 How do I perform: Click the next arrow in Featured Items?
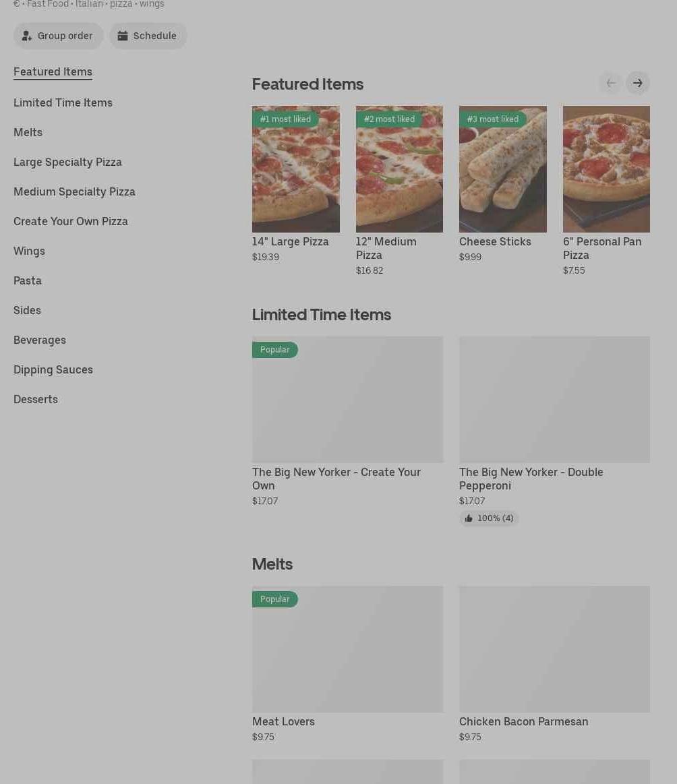[x=637, y=83]
